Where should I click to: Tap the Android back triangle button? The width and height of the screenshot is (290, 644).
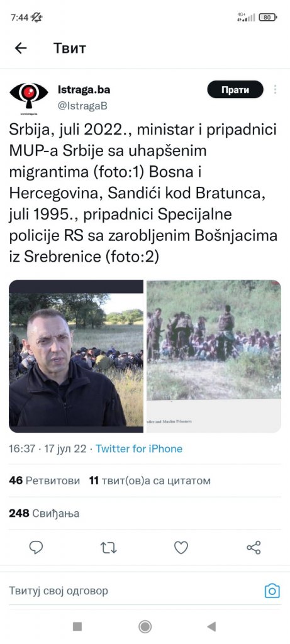point(212,626)
